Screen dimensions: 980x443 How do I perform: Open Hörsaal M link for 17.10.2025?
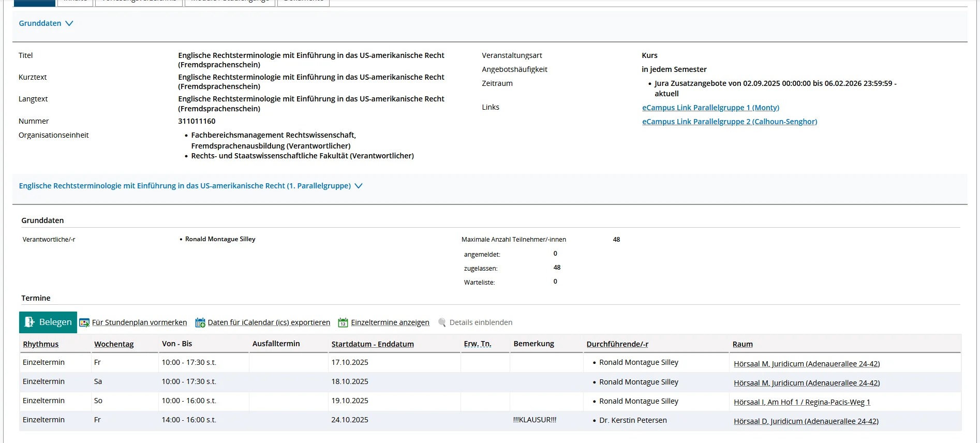click(807, 364)
